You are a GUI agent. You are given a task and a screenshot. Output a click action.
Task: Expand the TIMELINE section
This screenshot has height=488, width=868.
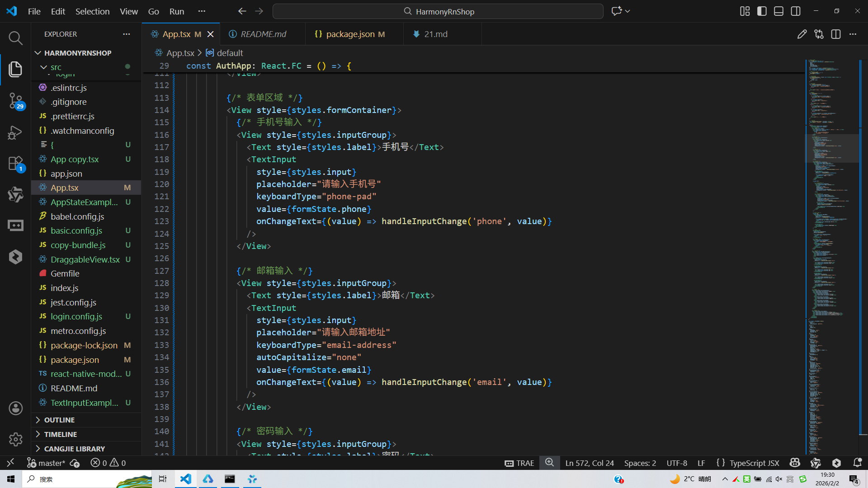click(60, 434)
